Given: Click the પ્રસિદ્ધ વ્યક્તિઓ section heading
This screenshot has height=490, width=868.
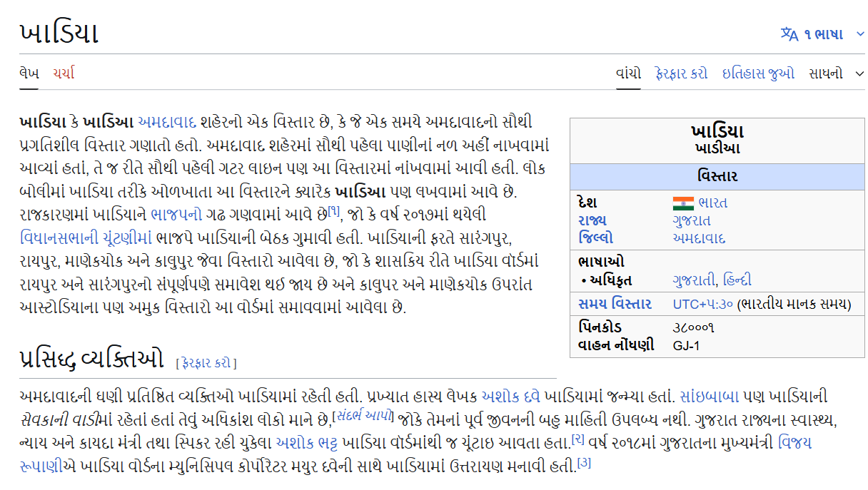Looking at the screenshot, I should 91,359.
